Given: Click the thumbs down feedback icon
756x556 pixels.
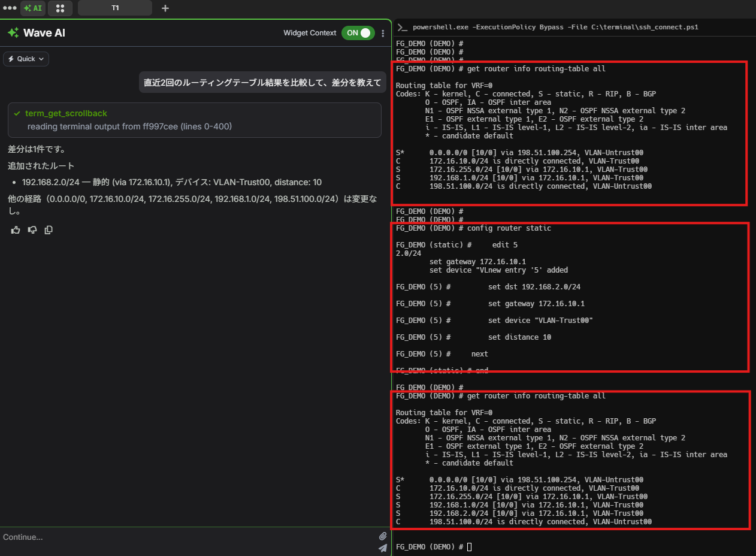Looking at the screenshot, I should (32, 230).
